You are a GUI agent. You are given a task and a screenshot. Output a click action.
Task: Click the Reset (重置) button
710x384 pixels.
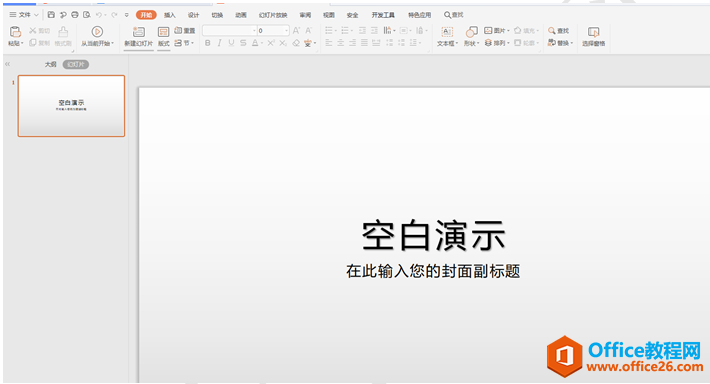tap(185, 30)
